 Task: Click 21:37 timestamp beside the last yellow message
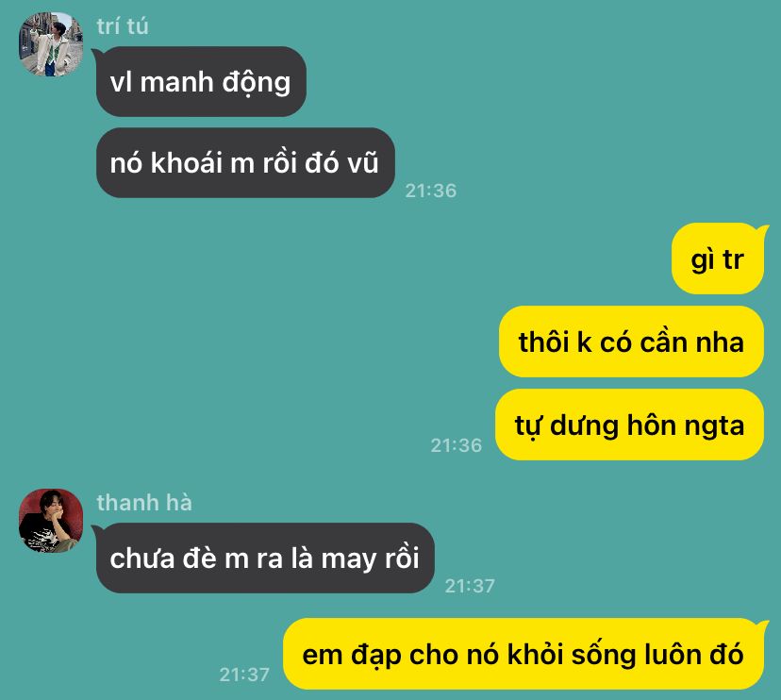pyautogui.click(x=244, y=675)
